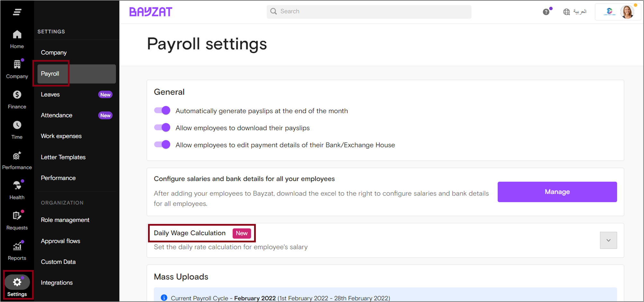Open Leaves settings menu item

[x=50, y=94]
